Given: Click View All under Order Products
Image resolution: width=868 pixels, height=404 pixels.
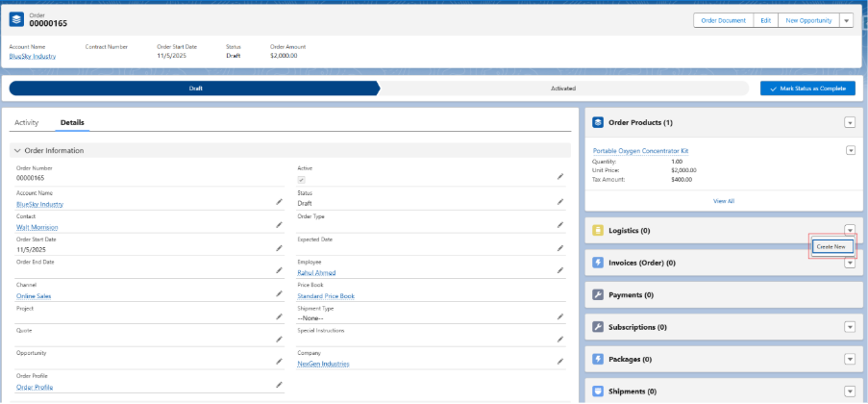Looking at the screenshot, I should click(x=723, y=201).
